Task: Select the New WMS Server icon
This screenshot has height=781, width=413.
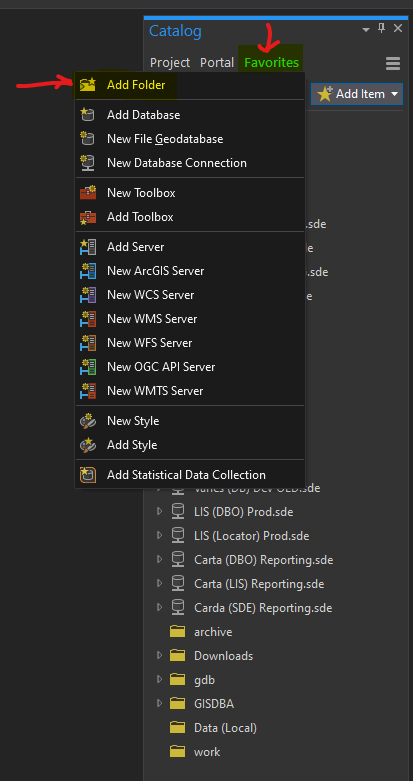Action: click(x=88, y=319)
